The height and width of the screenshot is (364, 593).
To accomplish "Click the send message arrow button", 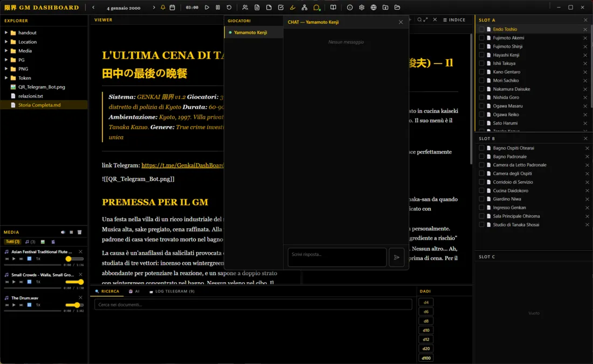I will pos(396,257).
